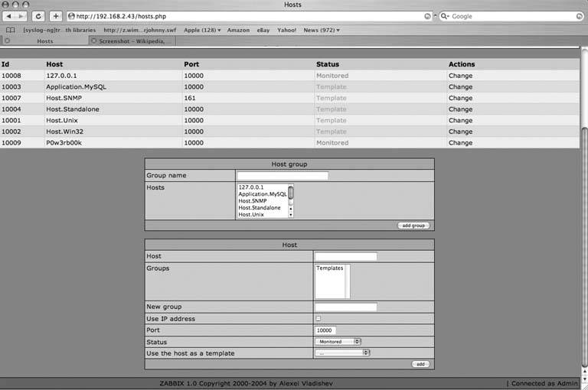
Task: Click the add group button
Action: [414, 226]
